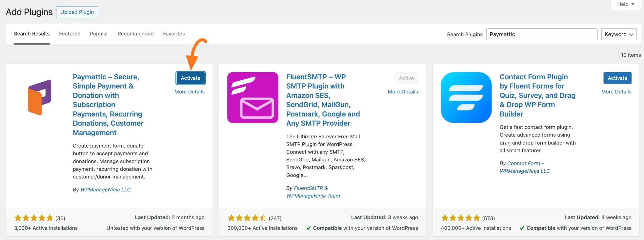Click the green compatibility checkmark for FluentSMTP
The width and height of the screenshot is (644, 240).
[x=308, y=228]
